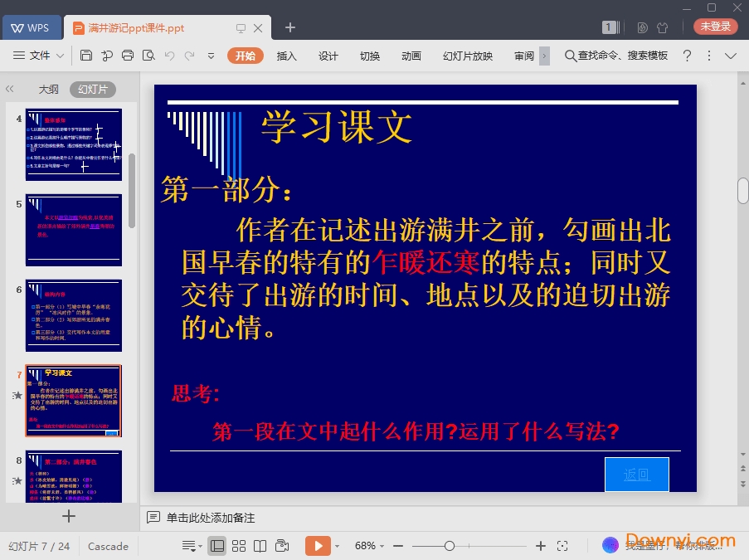The image size is (749, 560).
Task: Open Print Preview icon
Action: (x=148, y=56)
